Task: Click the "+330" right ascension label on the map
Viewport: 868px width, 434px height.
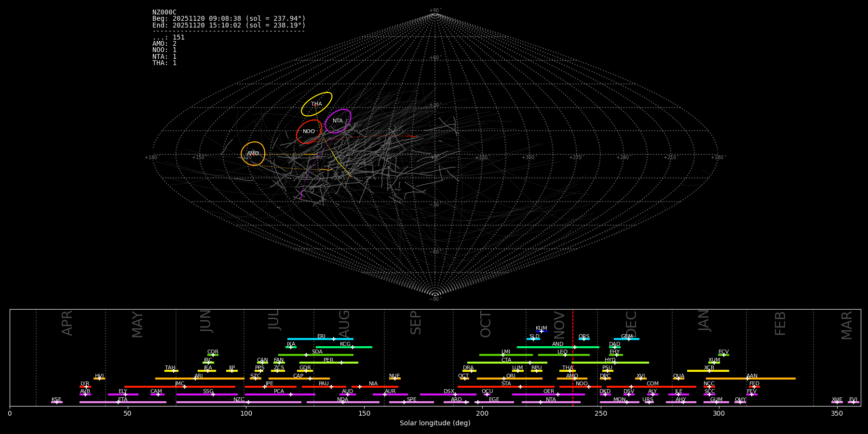Action: [481, 158]
